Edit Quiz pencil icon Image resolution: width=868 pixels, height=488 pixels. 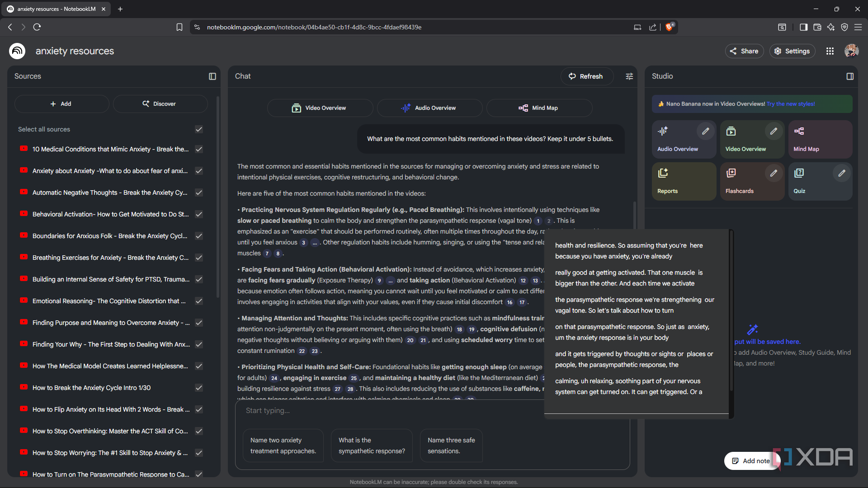click(x=842, y=173)
